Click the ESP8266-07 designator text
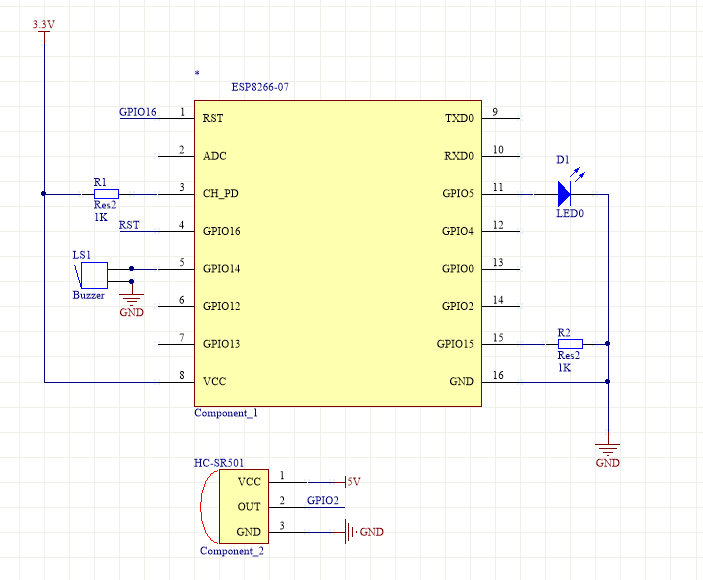Screen dimensions: 703x580 [x=260, y=88]
